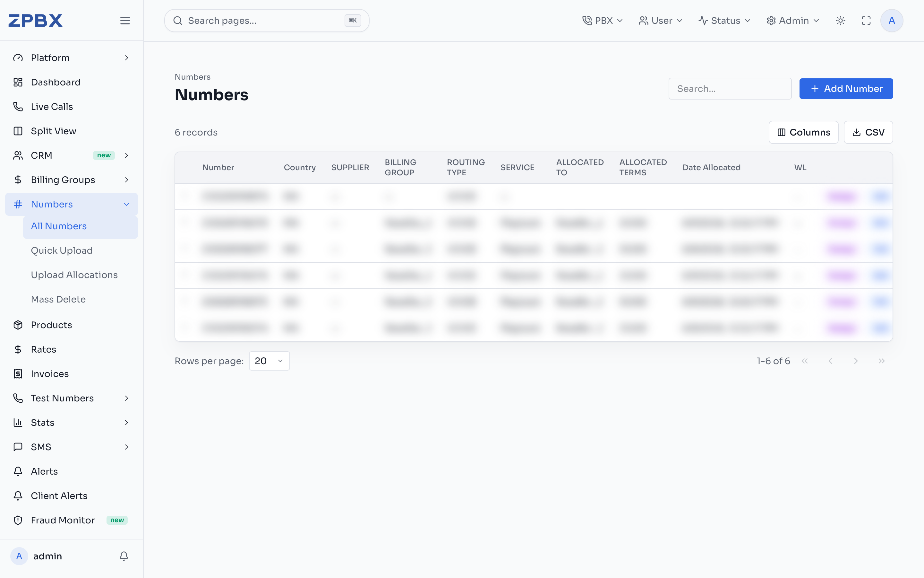Open the PBX dropdown in top bar
924x578 pixels.
603,21
